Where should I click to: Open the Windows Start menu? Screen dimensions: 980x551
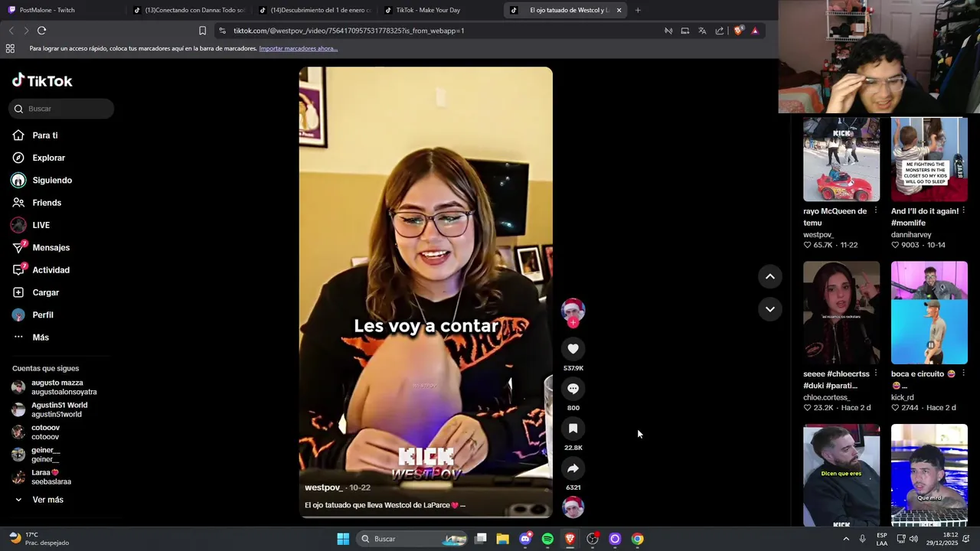[343, 539]
